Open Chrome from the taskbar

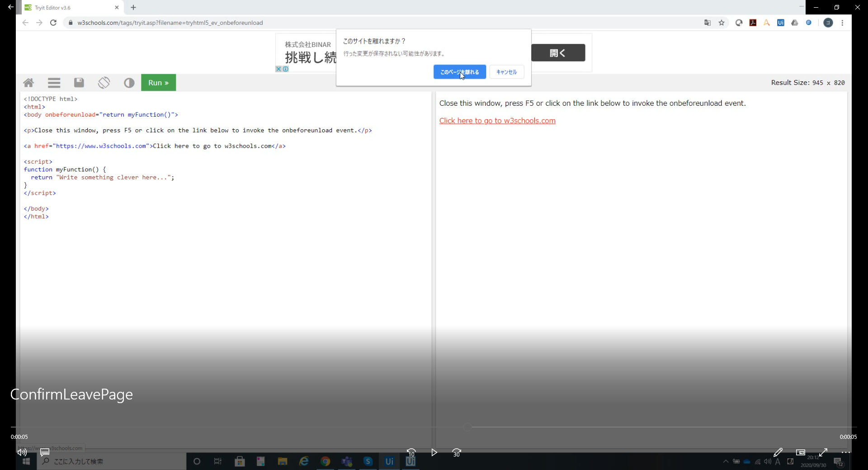(325, 461)
